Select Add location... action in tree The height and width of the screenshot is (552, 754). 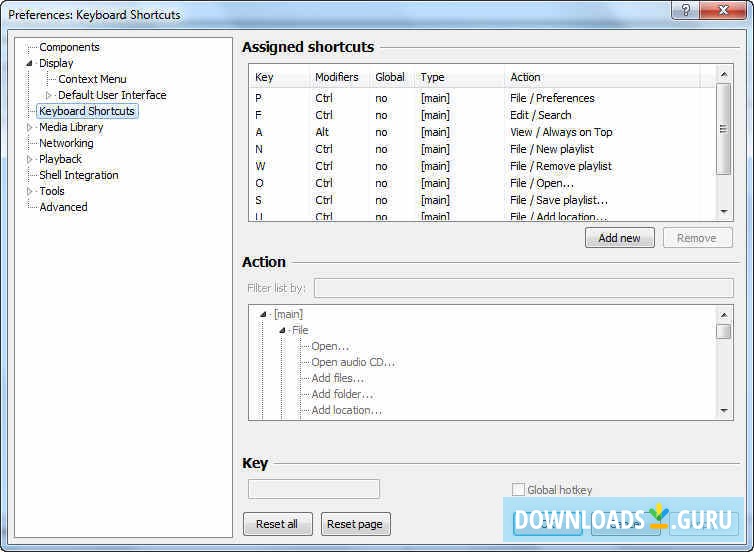pos(347,410)
